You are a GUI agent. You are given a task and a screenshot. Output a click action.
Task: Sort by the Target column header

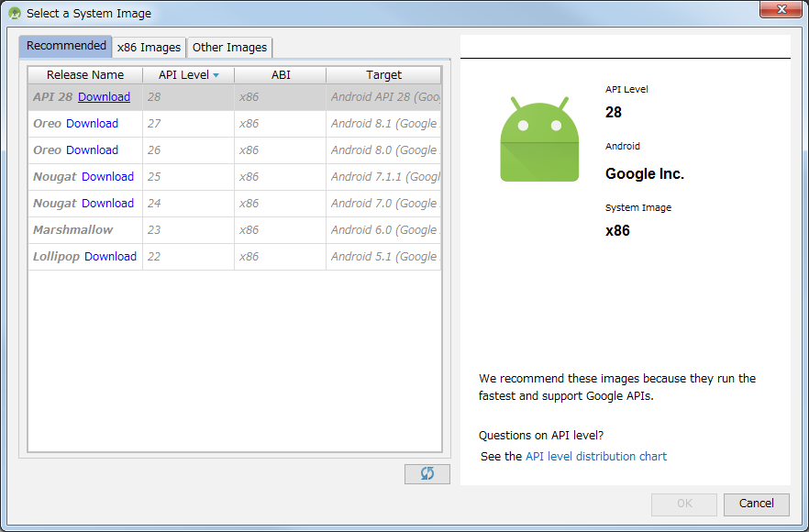(x=383, y=75)
